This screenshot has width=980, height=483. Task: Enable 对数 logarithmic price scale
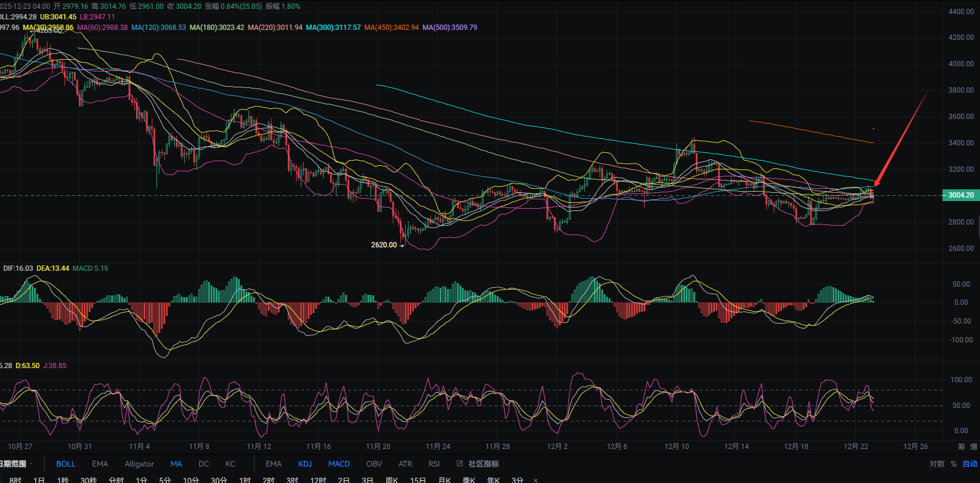point(937,464)
